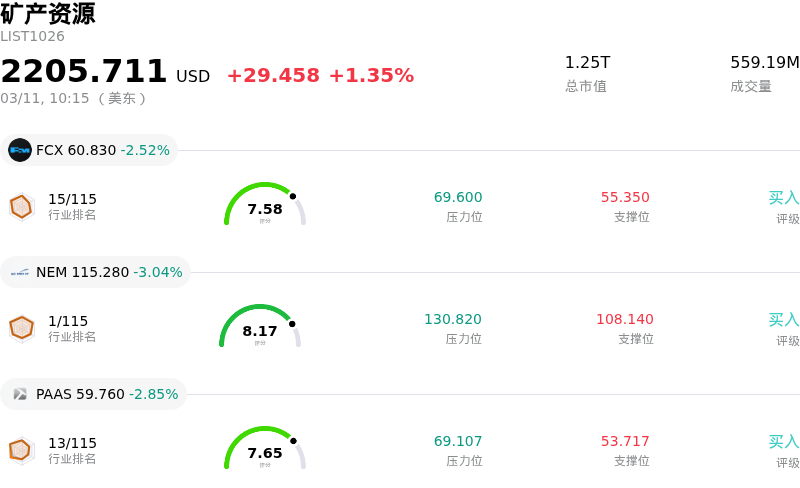Click the FCX 买入 rating link

click(783, 197)
